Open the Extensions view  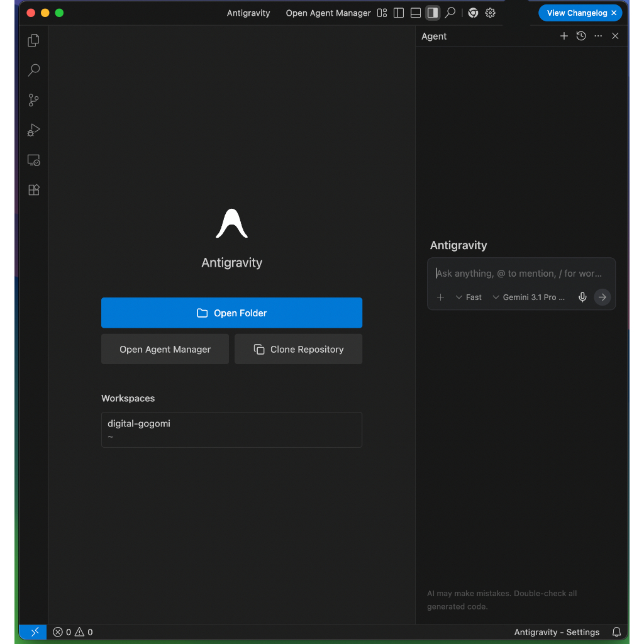34,190
